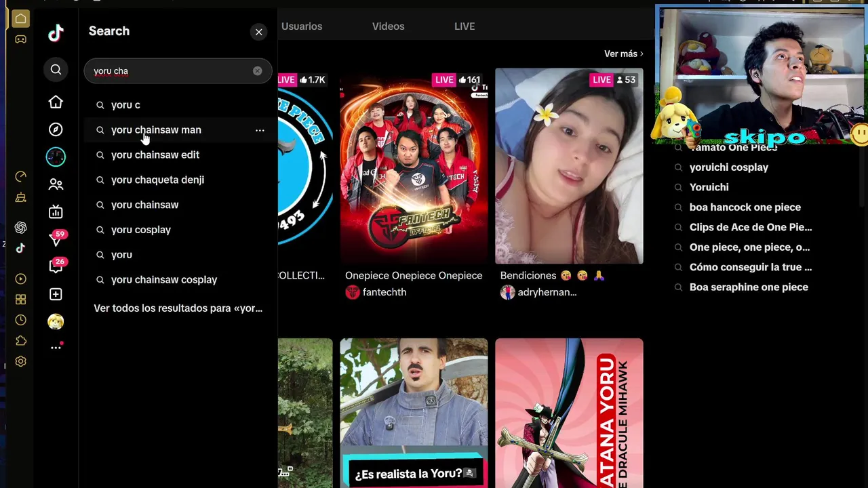Open TikTok panel icon in browser sidebar
The width and height of the screenshot is (868, 488).
[x=20, y=248]
